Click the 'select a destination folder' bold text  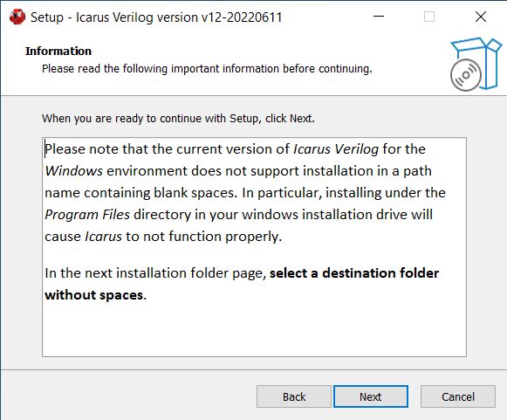[x=354, y=273]
